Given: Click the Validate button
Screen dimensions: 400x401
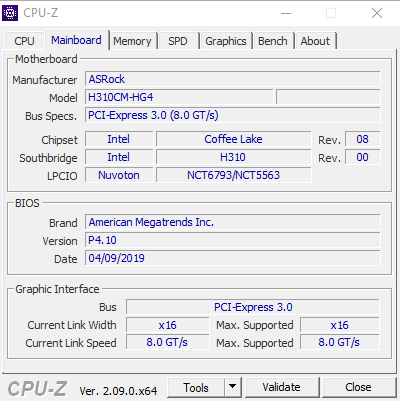Looking at the screenshot, I should [281, 387].
